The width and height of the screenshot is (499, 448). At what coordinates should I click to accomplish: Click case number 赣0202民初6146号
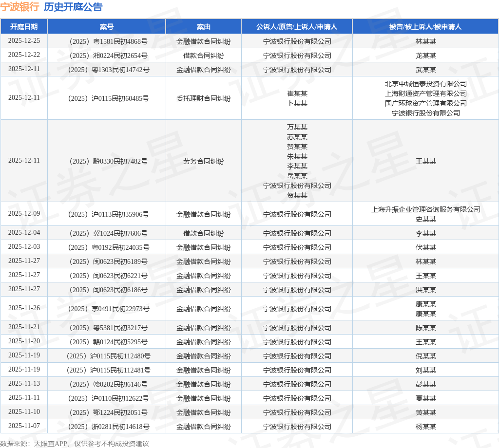[x=109, y=384]
